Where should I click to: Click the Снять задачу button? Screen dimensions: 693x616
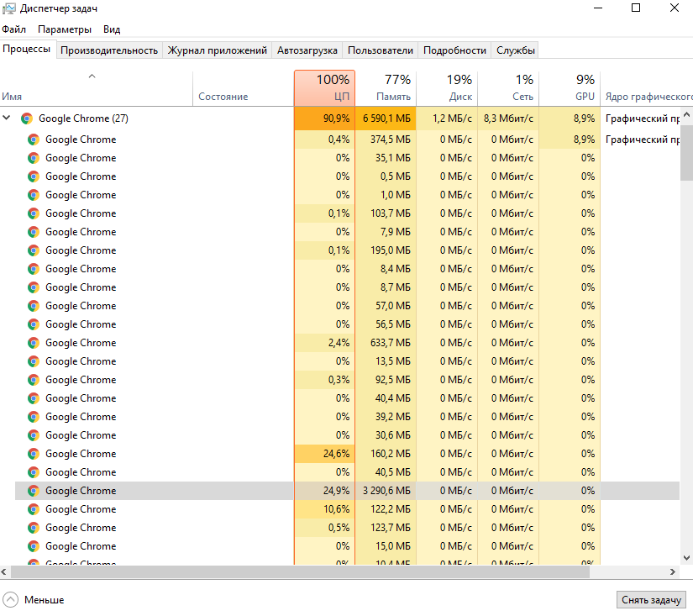tap(651, 600)
